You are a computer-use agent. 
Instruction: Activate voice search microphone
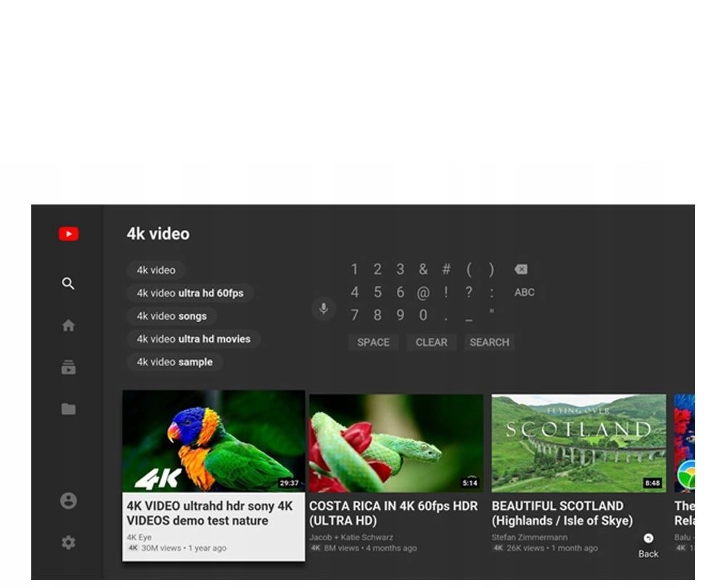324,309
